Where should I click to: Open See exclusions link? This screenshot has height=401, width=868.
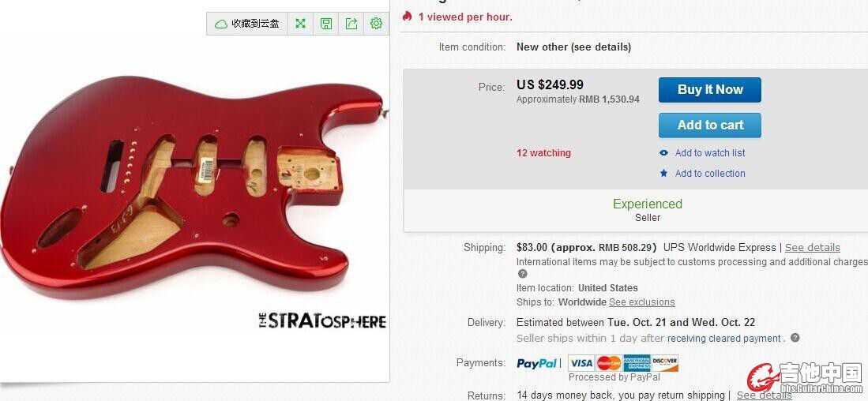(x=641, y=302)
